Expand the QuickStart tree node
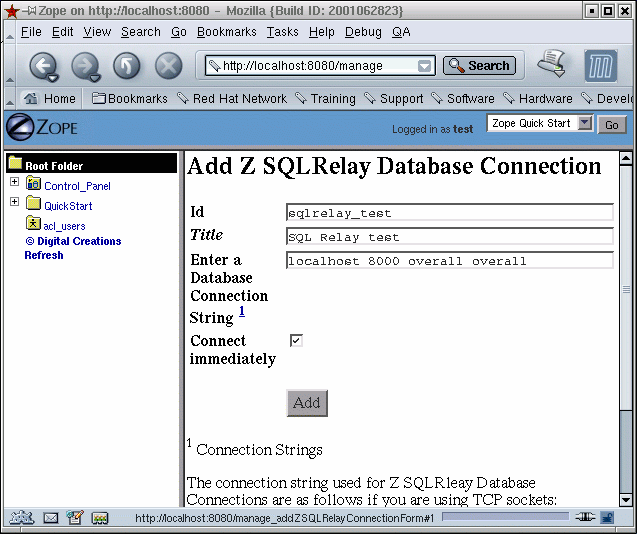The height and width of the screenshot is (534, 637). (x=14, y=202)
